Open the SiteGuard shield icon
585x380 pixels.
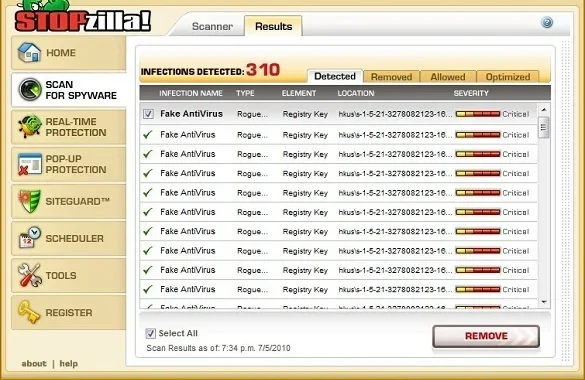tap(29, 201)
